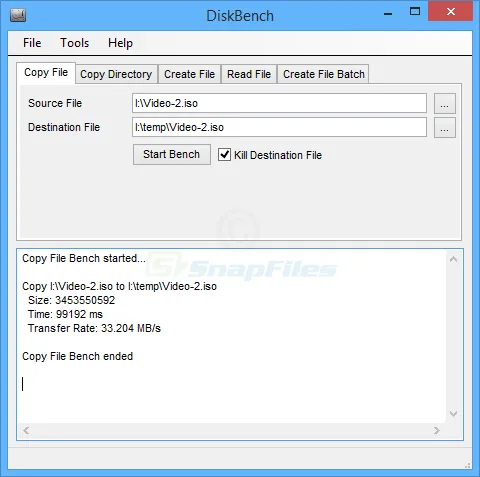Open the Create File Batch tab

coord(324,74)
